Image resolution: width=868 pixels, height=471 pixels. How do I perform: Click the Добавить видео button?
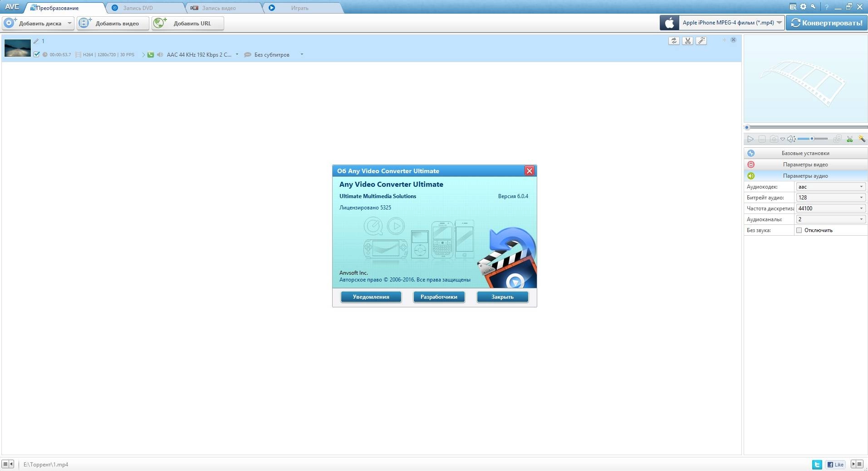(113, 23)
